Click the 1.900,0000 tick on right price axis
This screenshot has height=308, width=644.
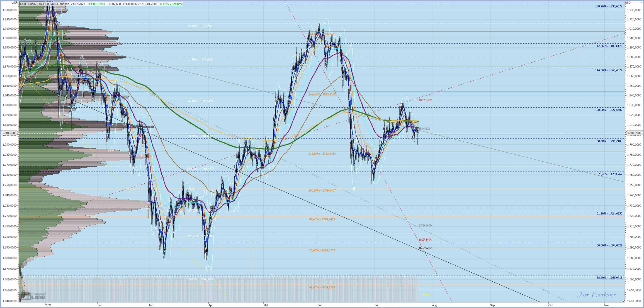(x=634, y=38)
